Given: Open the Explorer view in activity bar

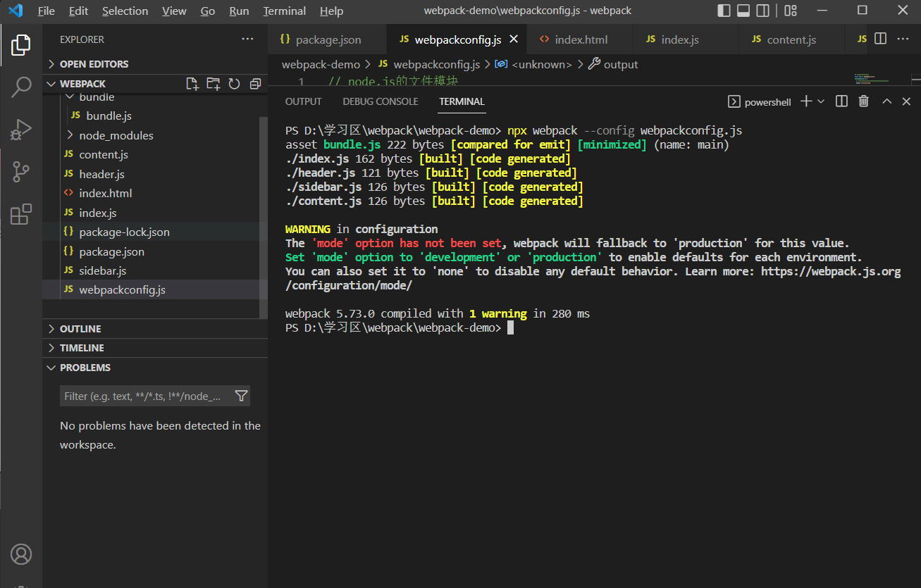Looking at the screenshot, I should click(21, 45).
